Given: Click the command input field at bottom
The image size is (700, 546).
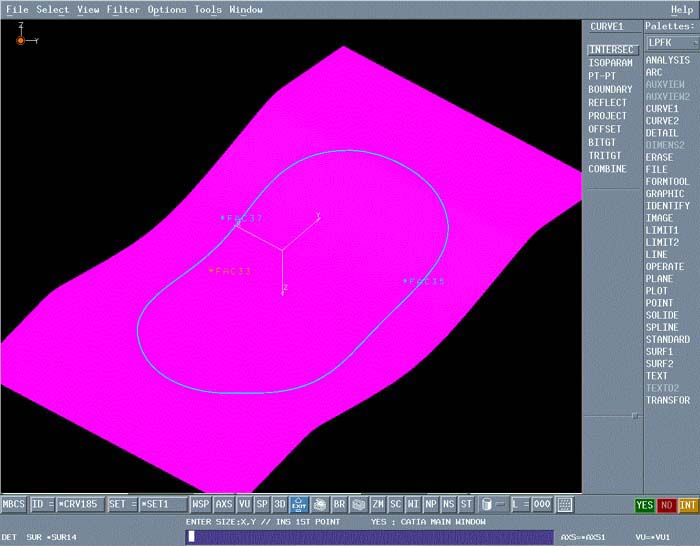Looking at the screenshot, I should tap(370, 537).
